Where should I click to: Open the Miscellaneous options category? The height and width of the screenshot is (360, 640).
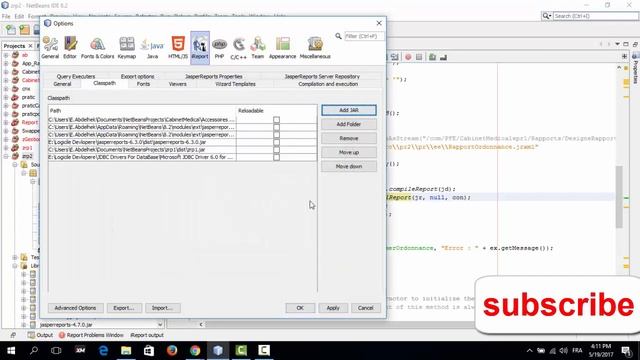click(315, 48)
